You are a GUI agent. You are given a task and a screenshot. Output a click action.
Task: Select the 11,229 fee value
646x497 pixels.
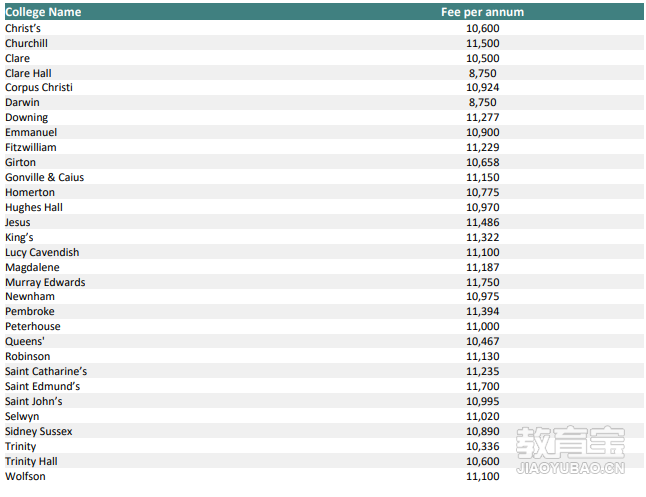tap(482, 147)
